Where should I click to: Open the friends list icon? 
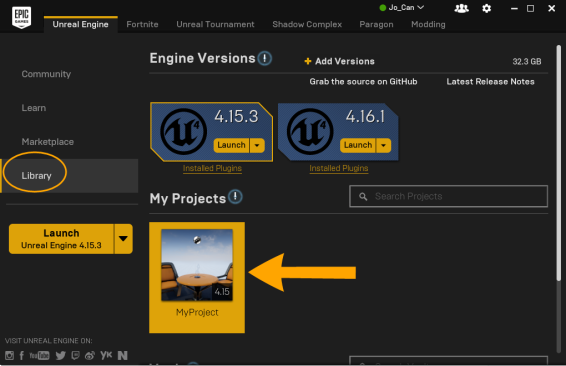pyautogui.click(x=461, y=8)
